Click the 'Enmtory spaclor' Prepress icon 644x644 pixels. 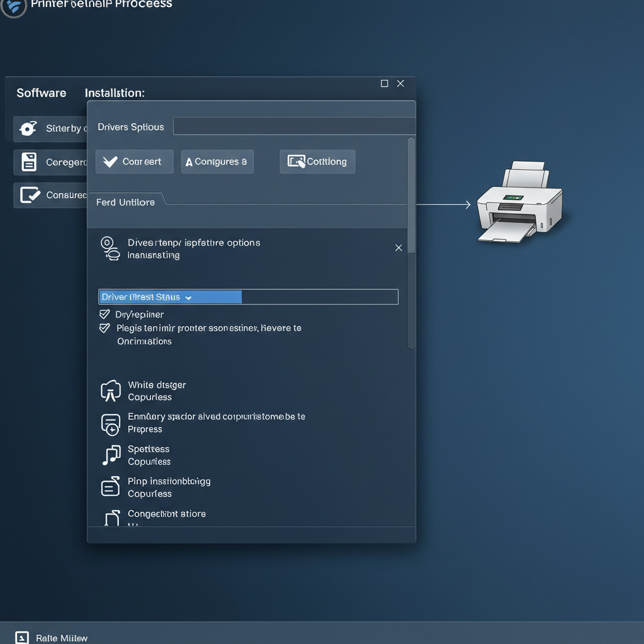111,425
